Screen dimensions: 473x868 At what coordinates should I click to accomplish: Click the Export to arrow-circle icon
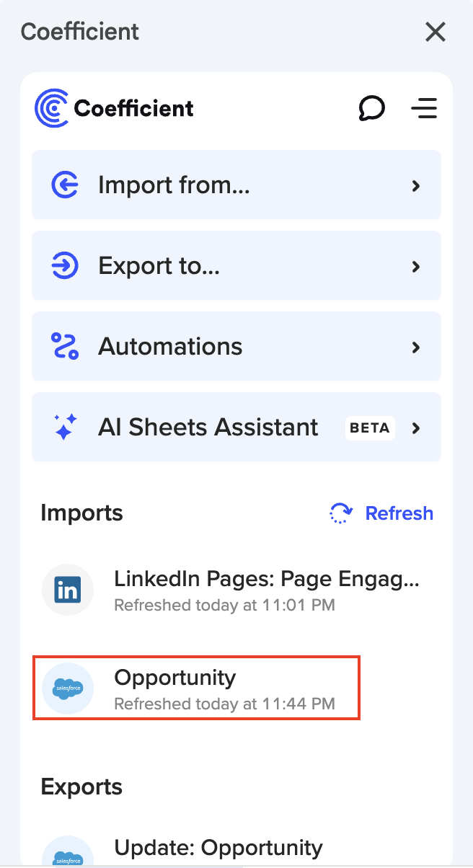(65, 266)
